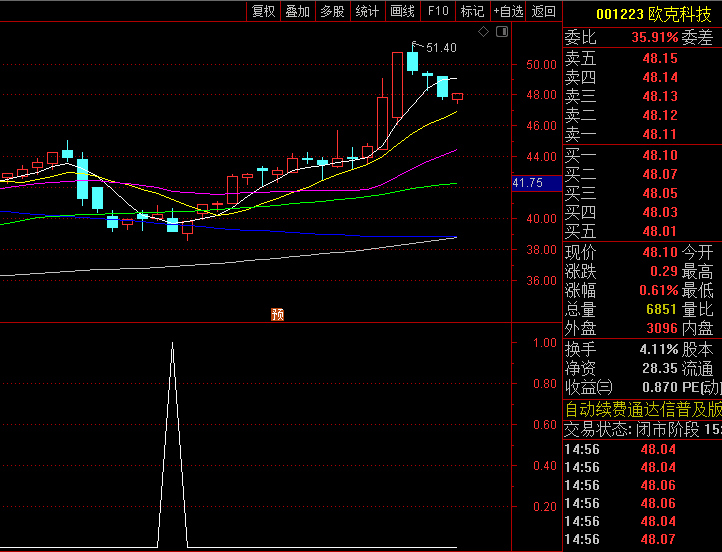Open the 统计 statistics tool
The image size is (722, 552).
tap(367, 11)
